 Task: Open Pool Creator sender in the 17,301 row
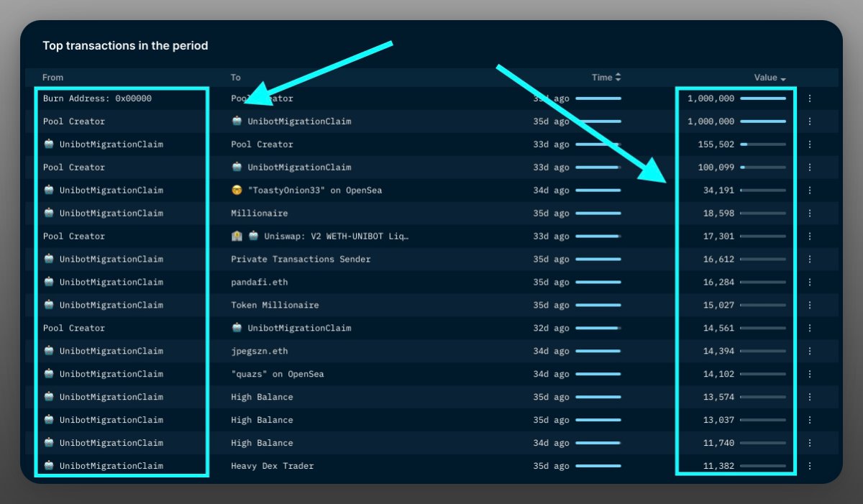[x=73, y=237]
